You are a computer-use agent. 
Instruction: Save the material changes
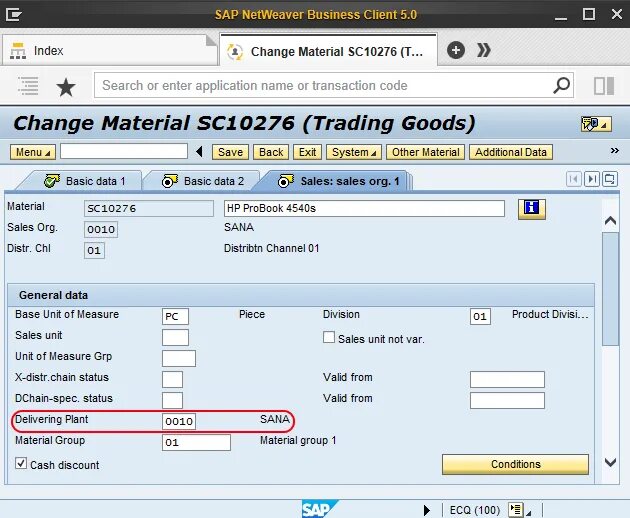coord(230,152)
